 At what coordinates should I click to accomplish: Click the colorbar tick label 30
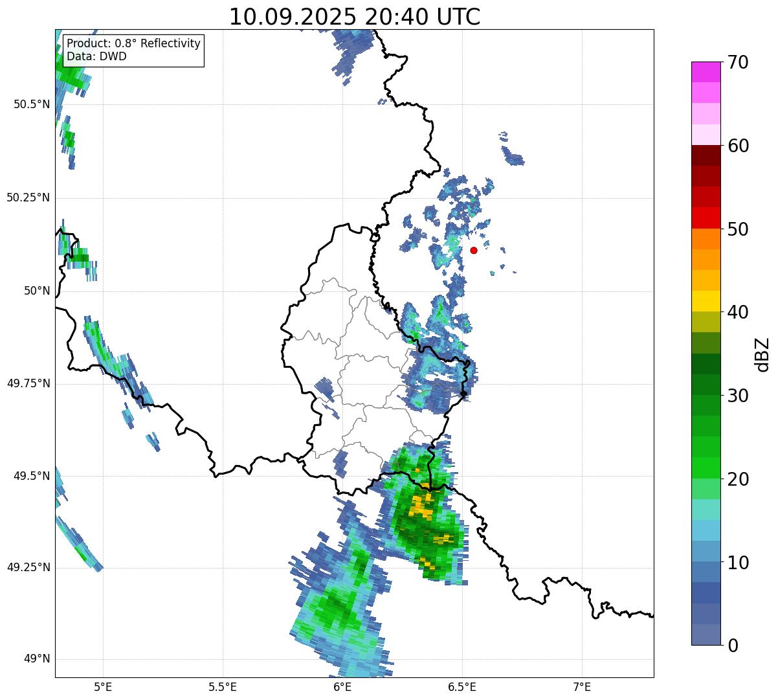point(739,396)
